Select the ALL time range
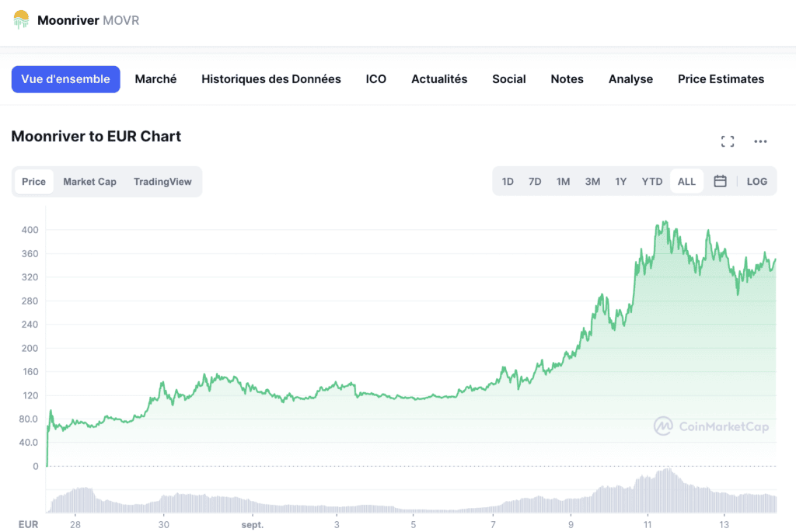The height and width of the screenshot is (532, 796). click(x=686, y=182)
